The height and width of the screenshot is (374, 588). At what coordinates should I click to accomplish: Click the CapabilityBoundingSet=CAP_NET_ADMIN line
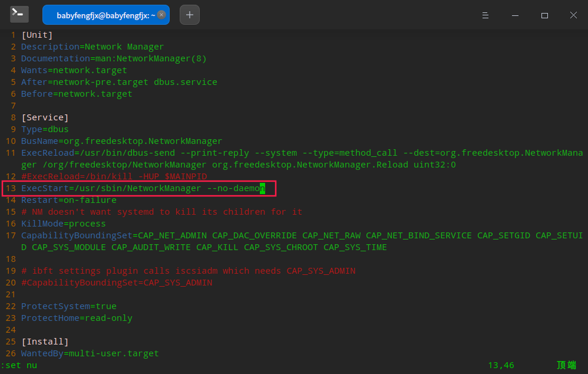tap(302, 235)
